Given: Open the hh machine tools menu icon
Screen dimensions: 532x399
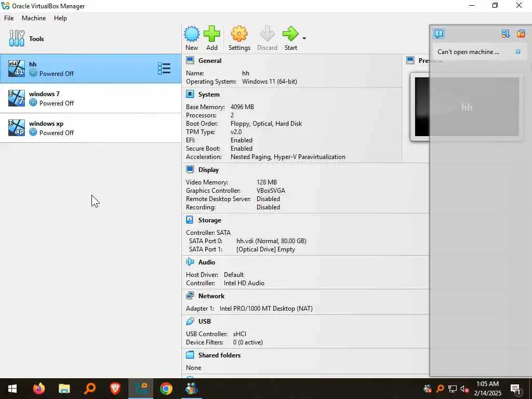Looking at the screenshot, I should (164, 69).
